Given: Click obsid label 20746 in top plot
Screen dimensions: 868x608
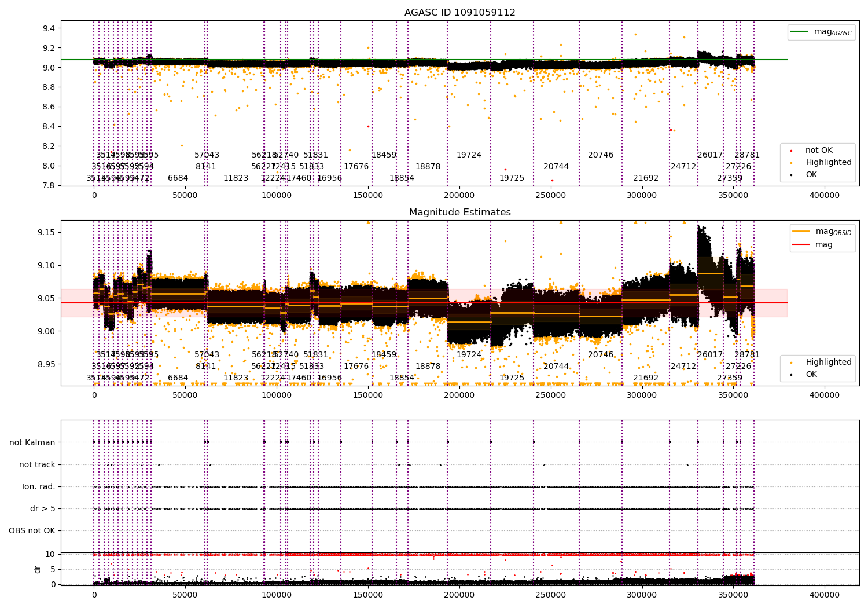Looking at the screenshot, I should (601, 155).
